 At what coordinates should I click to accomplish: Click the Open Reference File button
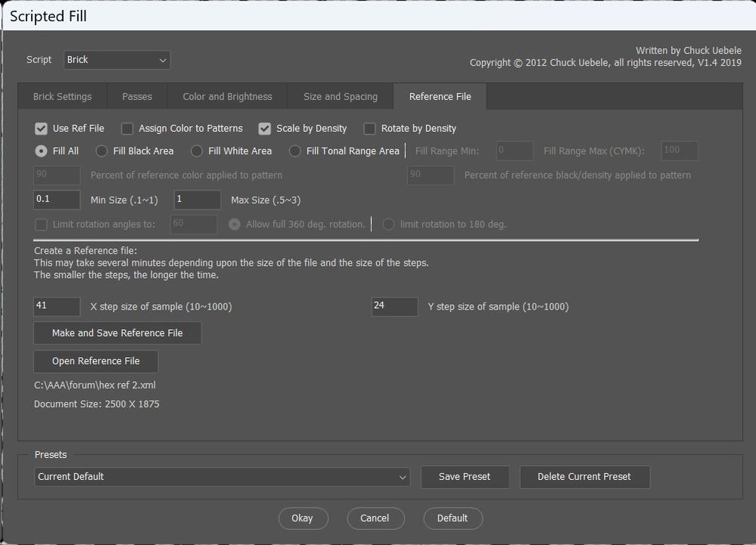click(x=95, y=361)
